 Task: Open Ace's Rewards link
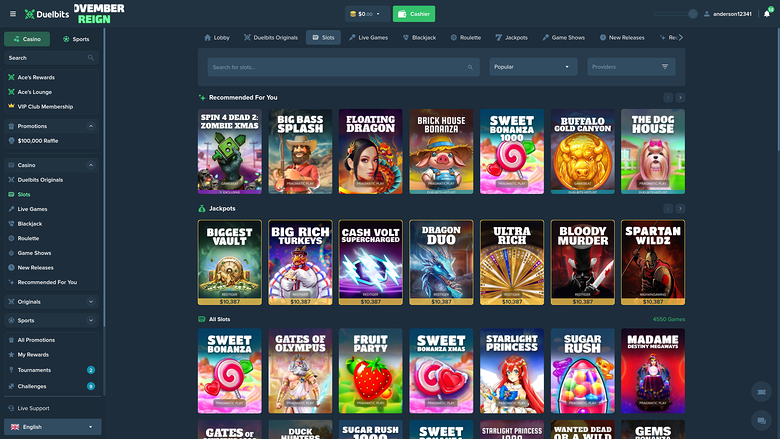tap(36, 78)
